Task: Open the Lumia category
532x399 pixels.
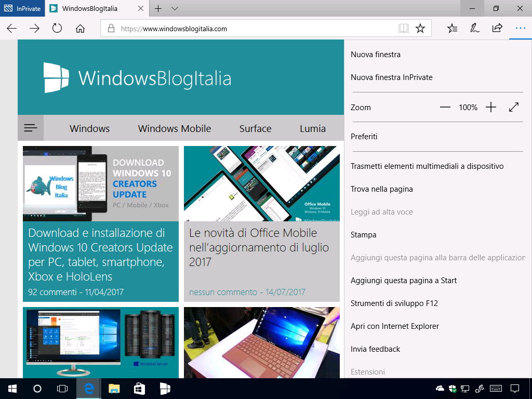Action: 312,129
